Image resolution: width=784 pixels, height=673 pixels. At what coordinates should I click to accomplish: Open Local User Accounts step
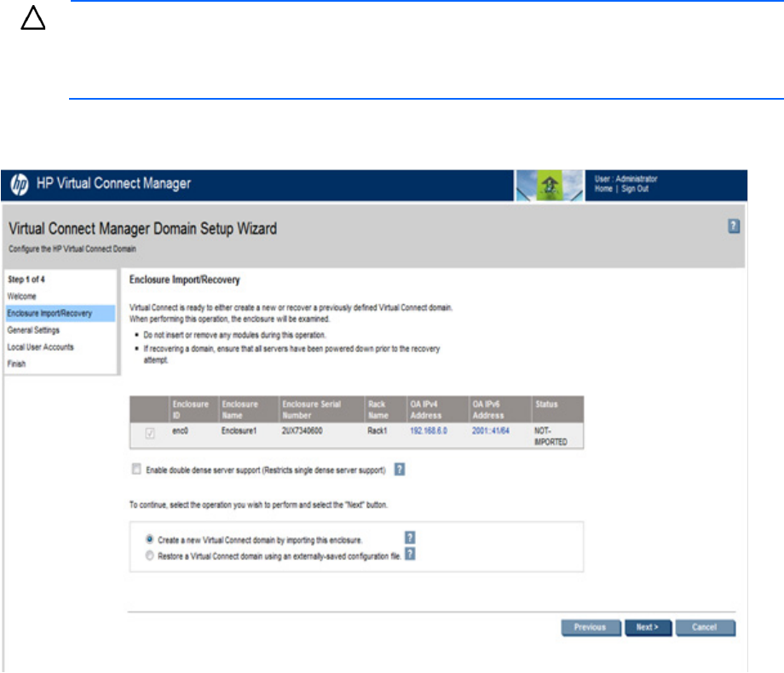point(40,347)
